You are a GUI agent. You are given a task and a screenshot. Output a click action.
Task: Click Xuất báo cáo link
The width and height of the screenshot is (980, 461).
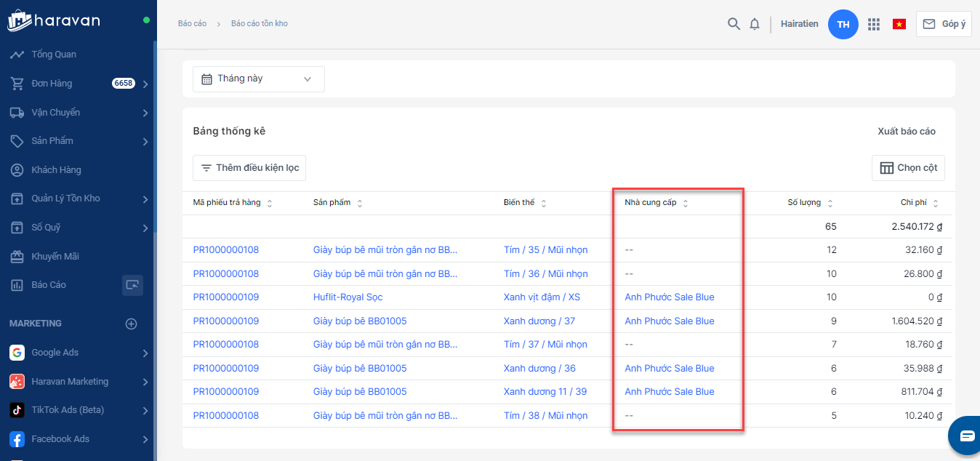click(x=906, y=132)
